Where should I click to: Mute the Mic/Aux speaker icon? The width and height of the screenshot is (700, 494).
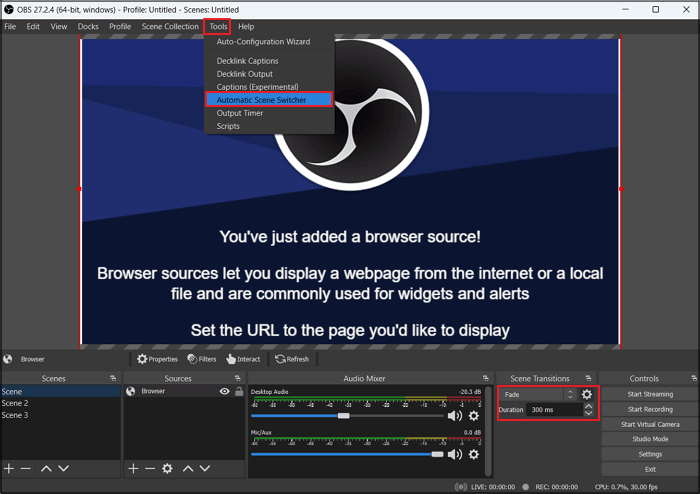point(455,454)
